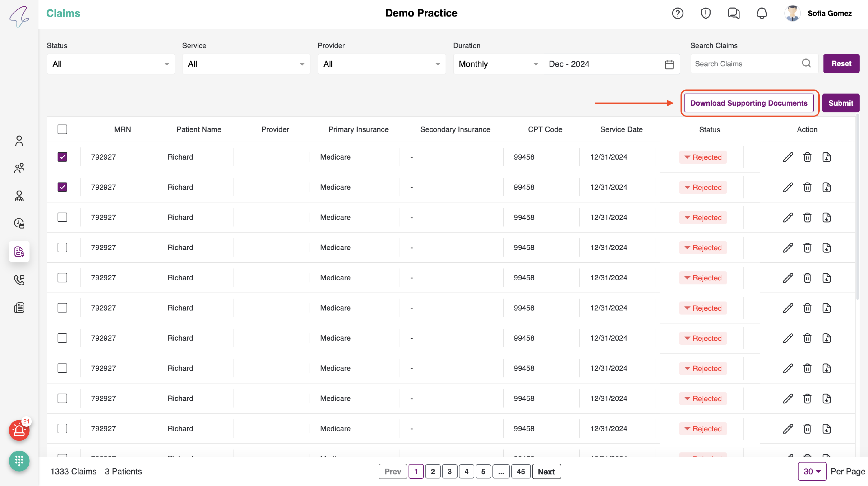Expand the Status filter dropdown
Viewport: 868px width, 486px height.
pos(111,64)
